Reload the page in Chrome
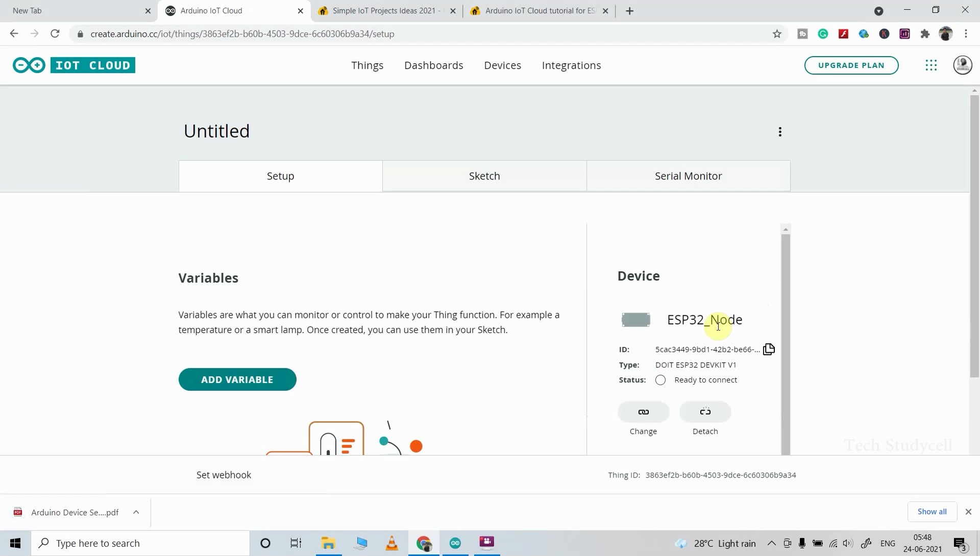The width and height of the screenshot is (980, 556). tap(55, 34)
